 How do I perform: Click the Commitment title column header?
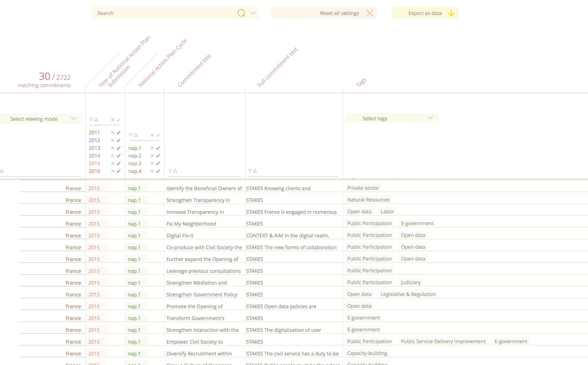pos(194,71)
